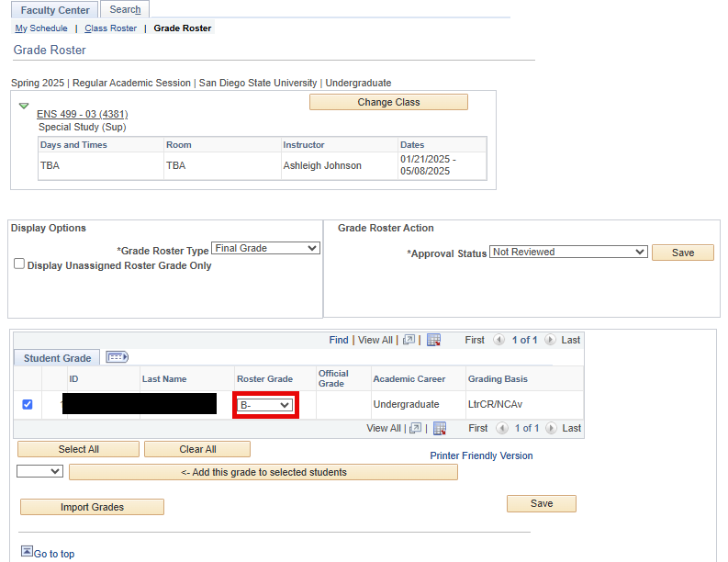Viewport: 728px width, 562px height.
Task: Open the Grade Roster Type dropdown
Action: [265, 248]
